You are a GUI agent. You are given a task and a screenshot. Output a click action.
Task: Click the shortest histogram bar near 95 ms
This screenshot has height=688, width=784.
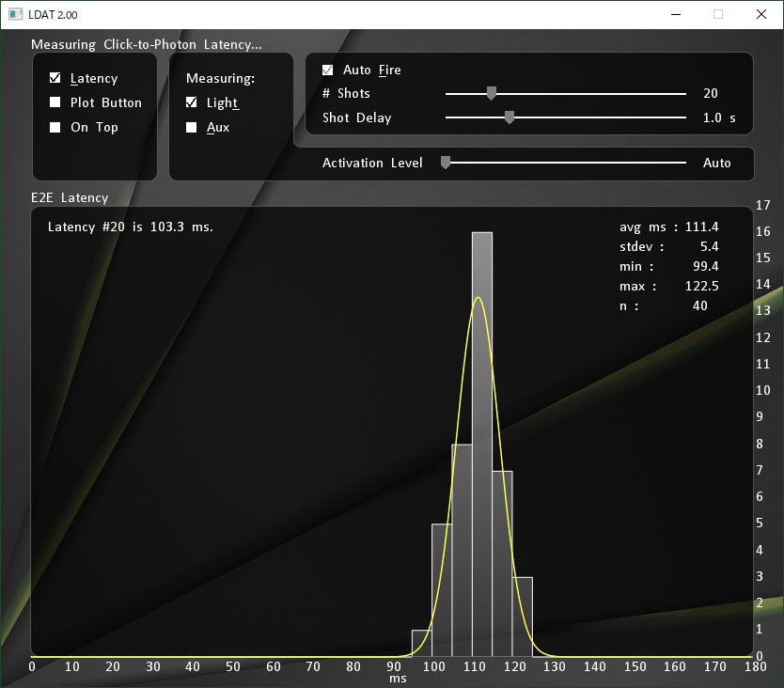coord(422,643)
